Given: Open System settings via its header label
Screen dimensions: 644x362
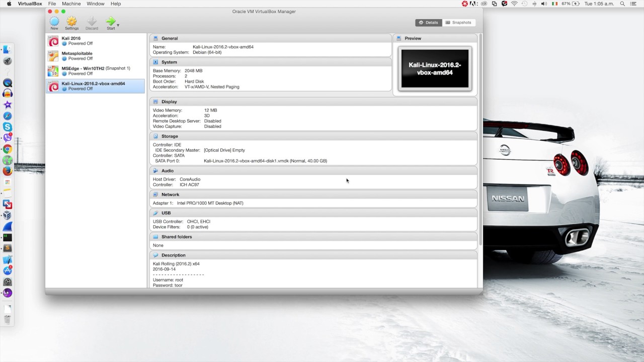Looking at the screenshot, I should coord(169,62).
